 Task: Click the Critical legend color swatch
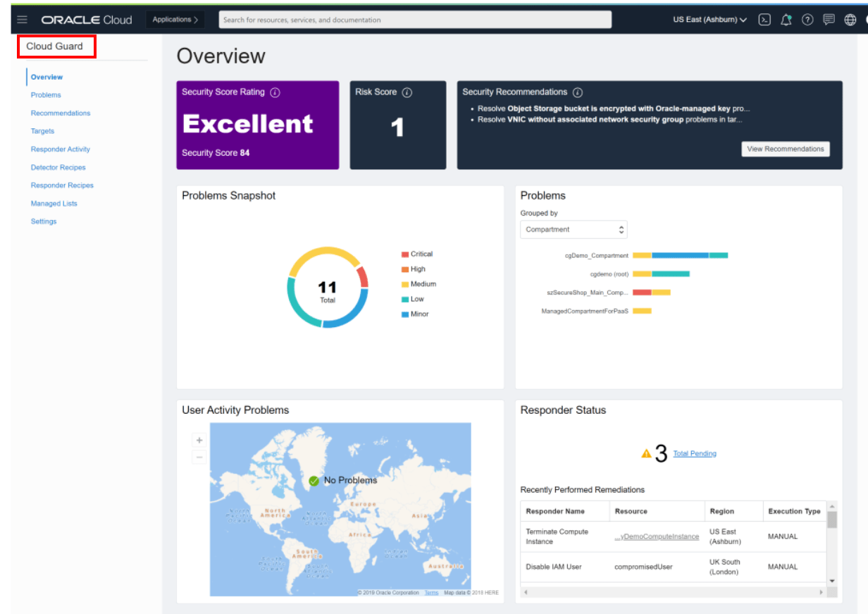pyautogui.click(x=405, y=254)
